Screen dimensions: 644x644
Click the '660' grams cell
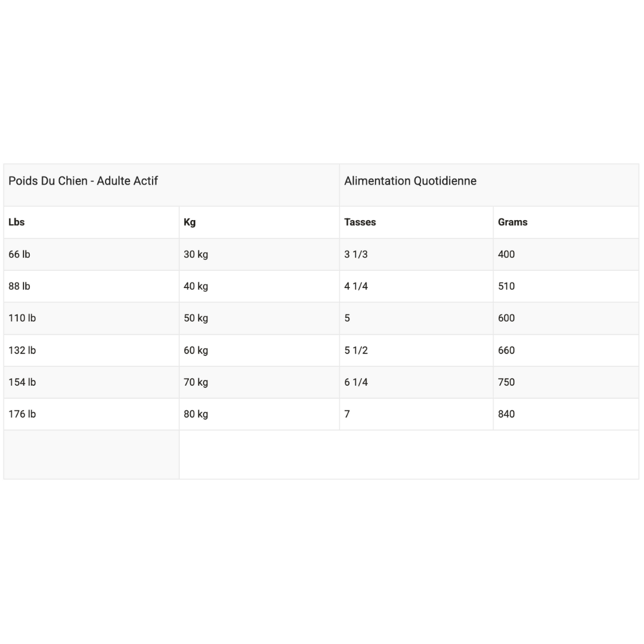[x=566, y=351]
